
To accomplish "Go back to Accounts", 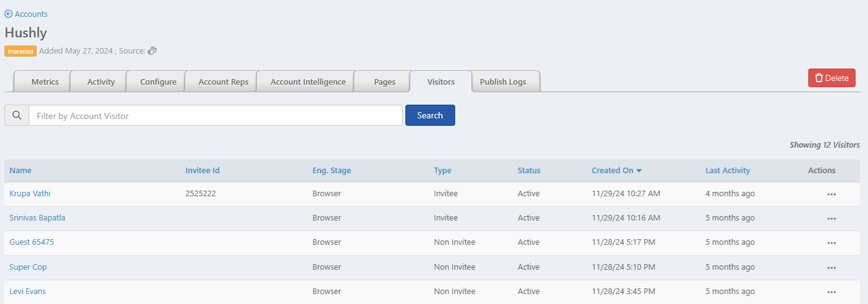I will point(26,14).
